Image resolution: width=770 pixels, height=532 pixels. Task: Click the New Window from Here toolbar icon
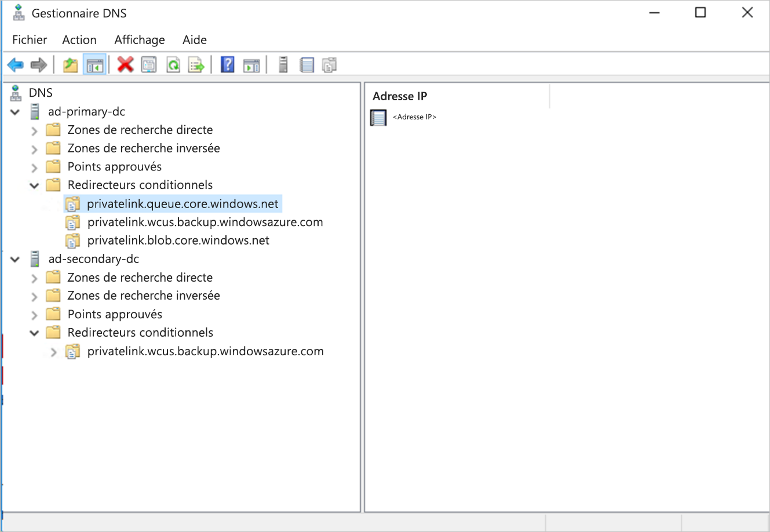click(x=251, y=64)
